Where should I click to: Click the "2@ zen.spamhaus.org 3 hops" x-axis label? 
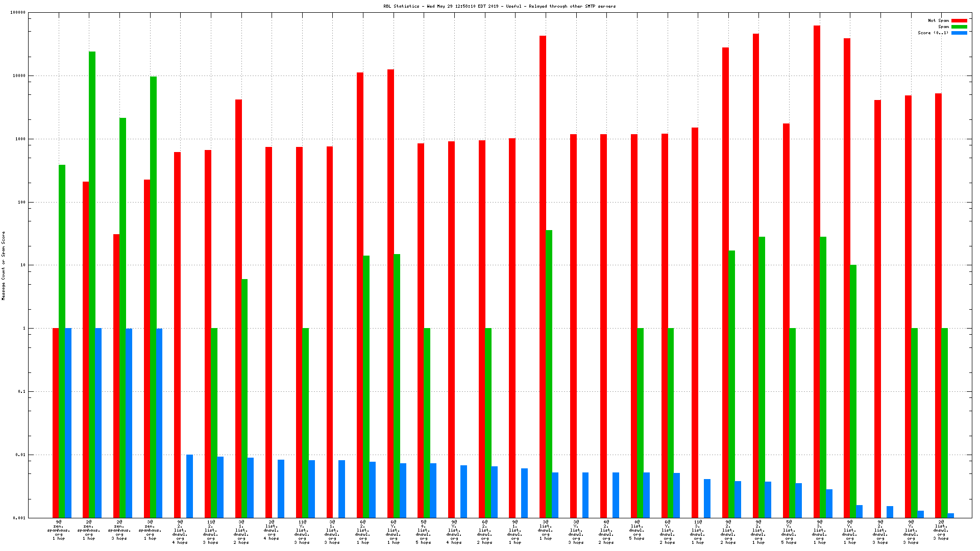tap(119, 530)
